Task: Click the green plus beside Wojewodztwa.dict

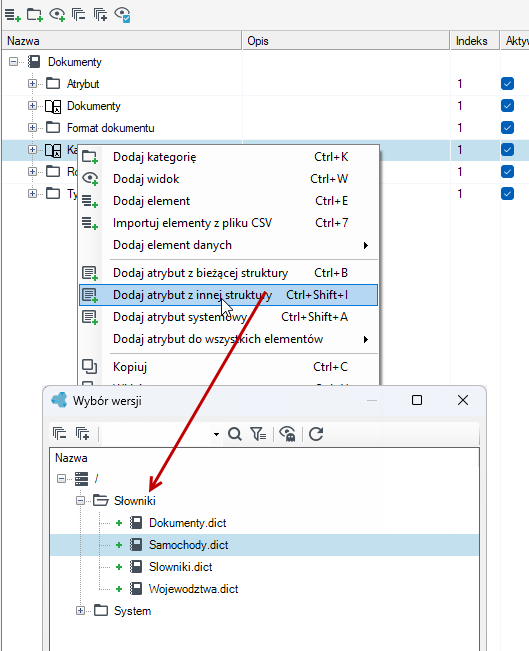Action: click(x=119, y=589)
